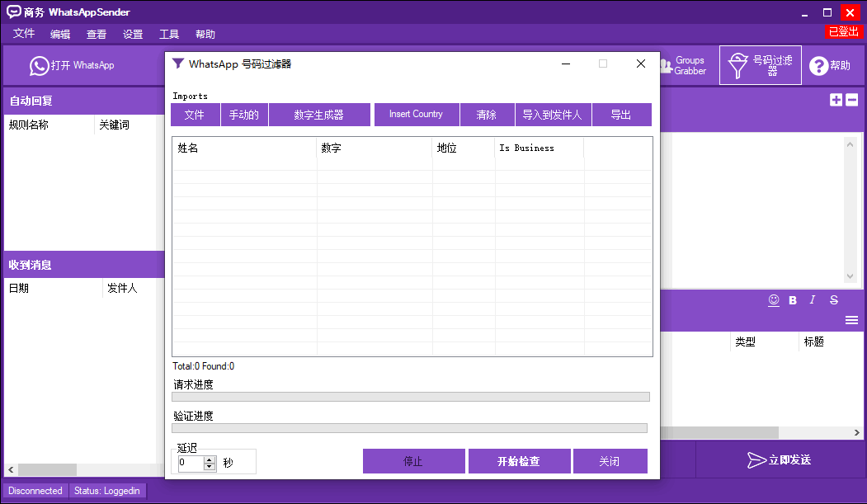867x504 pixels.
Task: Click the 类型 column header
Action: 765,341
